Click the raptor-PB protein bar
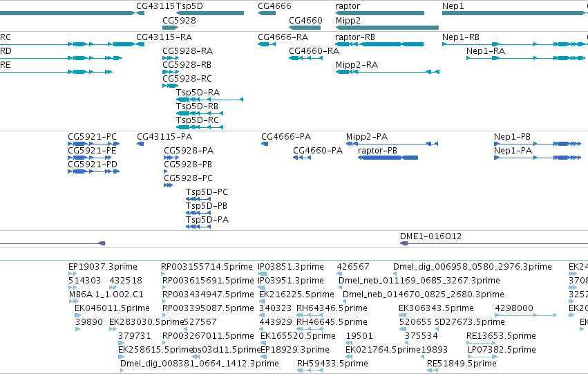Image resolution: width=588 pixels, height=374 pixels. [388, 158]
